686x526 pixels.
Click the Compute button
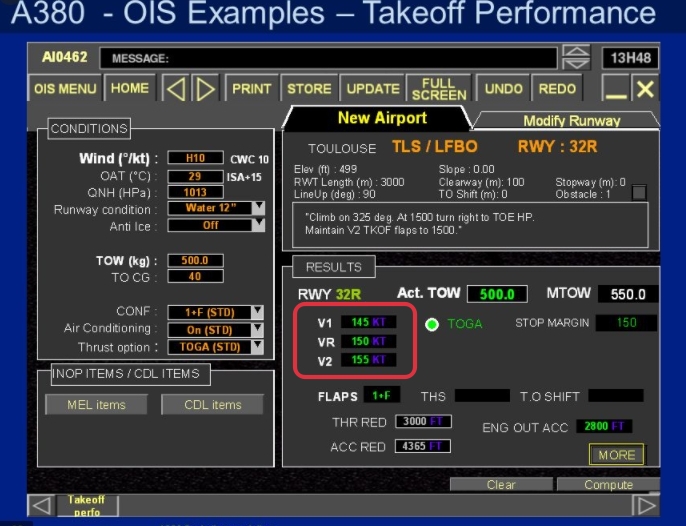tap(608, 485)
